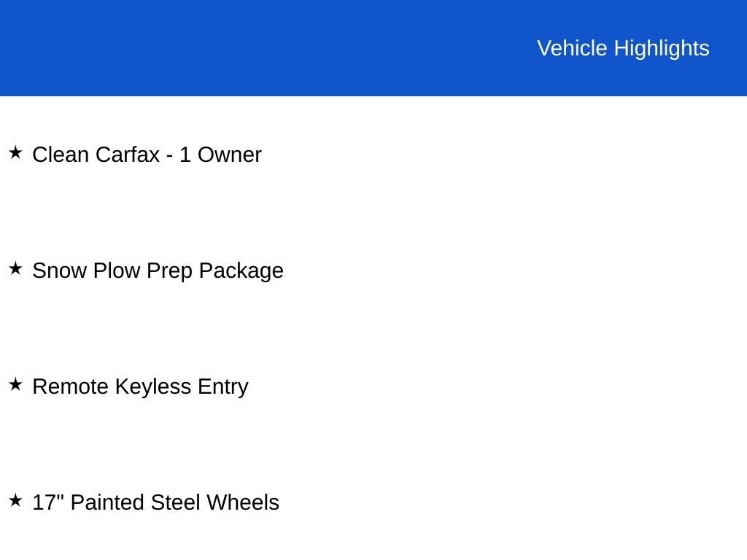Click the word Carfax in first highlight
The height and width of the screenshot is (560, 747).
127,155
